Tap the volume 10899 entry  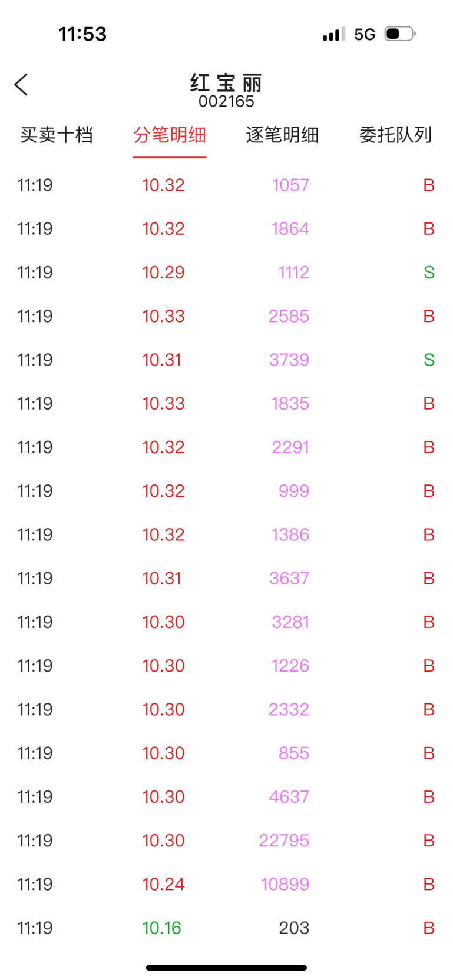(x=285, y=884)
